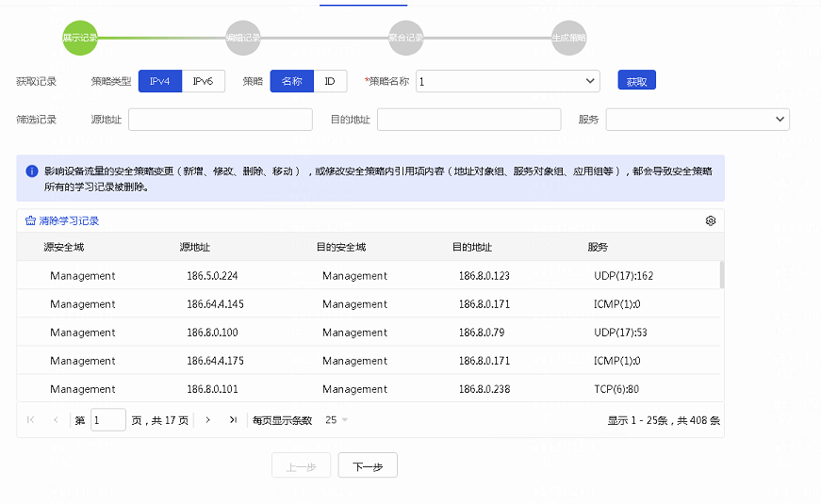
Task: Go to the next page arrow
Action: [207, 420]
